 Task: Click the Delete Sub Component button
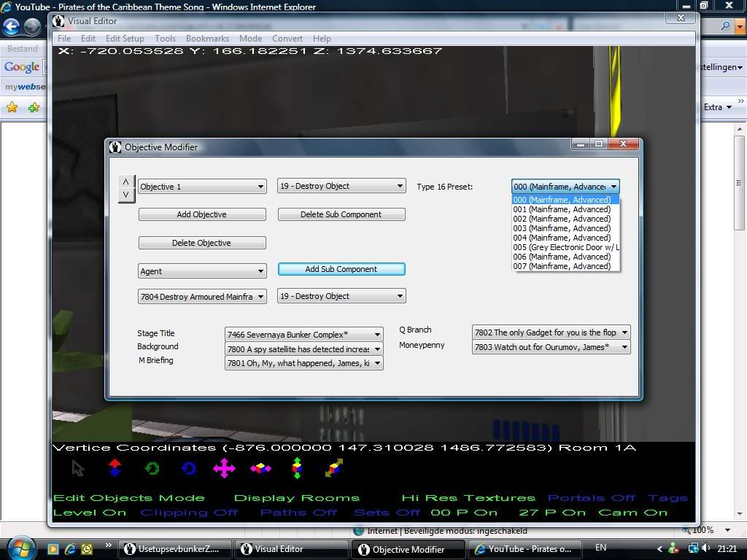[x=341, y=214]
